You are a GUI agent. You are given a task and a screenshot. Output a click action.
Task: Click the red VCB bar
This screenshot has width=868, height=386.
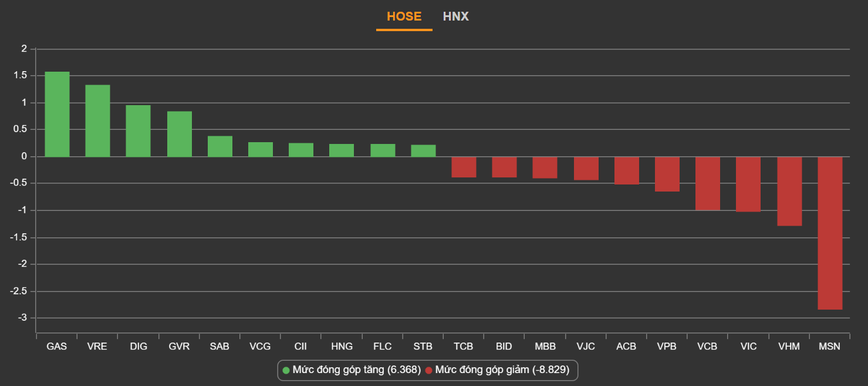(708, 183)
